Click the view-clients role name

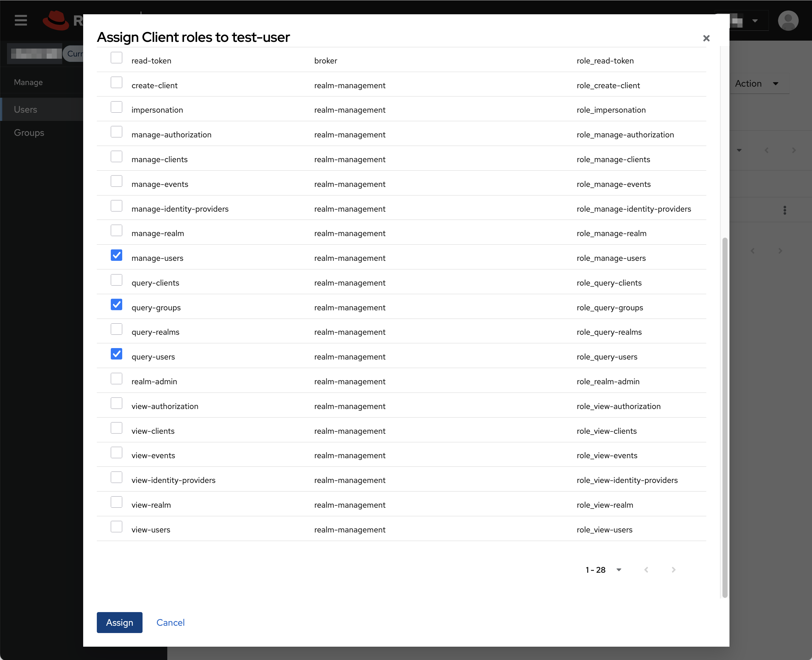(x=153, y=431)
